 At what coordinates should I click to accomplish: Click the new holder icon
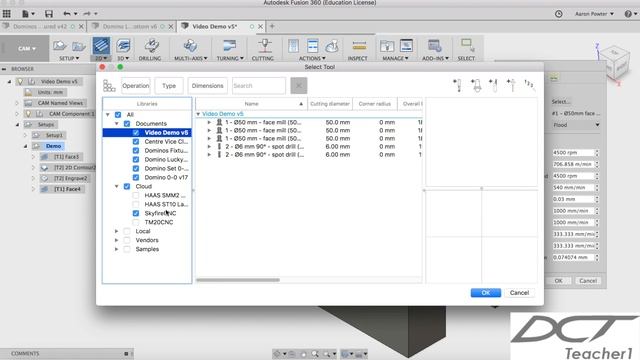(476, 85)
